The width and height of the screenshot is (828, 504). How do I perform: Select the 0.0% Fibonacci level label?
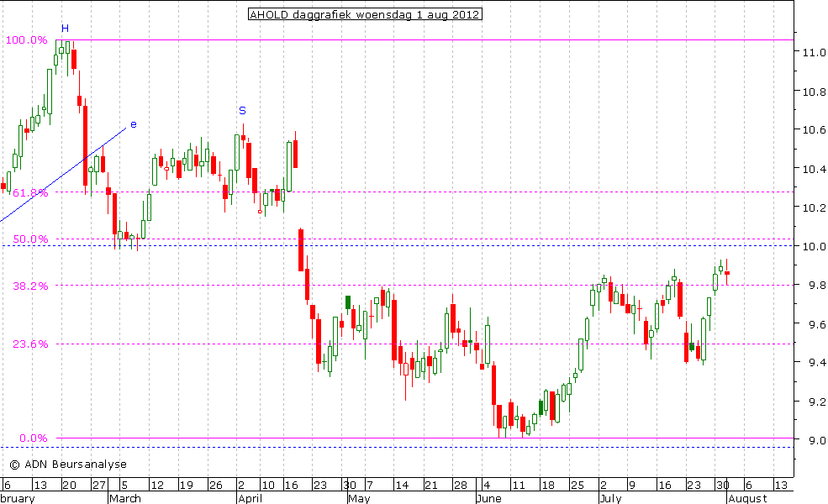click(34, 438)
